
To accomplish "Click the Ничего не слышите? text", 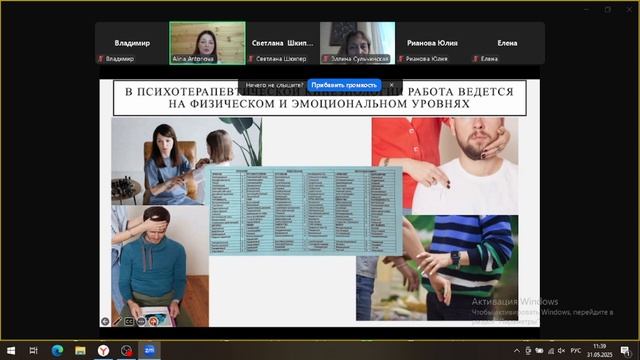I will tap(274, 85).
